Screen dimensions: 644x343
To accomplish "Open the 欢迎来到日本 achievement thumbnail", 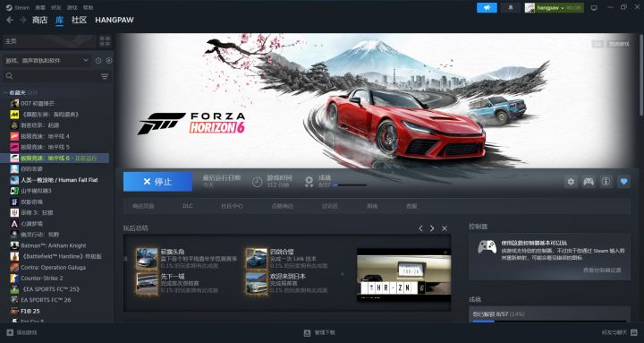I will [x=257, y=283].
